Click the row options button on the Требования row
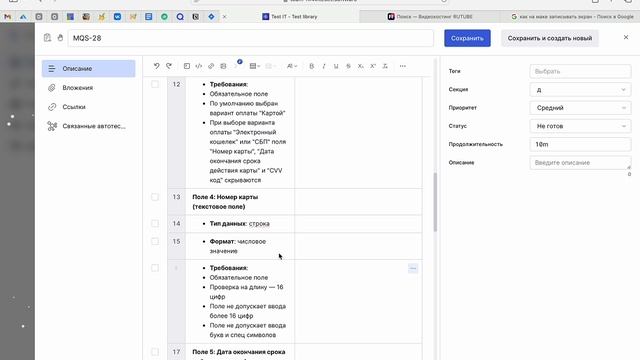The height and width of the screenshot is (360, 640). pos(413,268)
